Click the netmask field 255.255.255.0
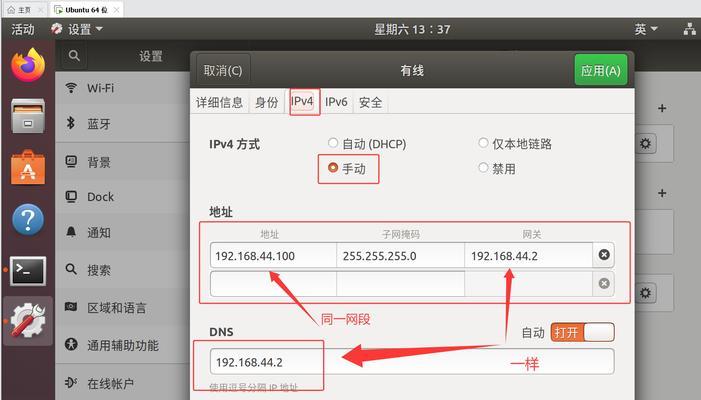The width and height of the screenshot is (701, 400). point(401,256)
